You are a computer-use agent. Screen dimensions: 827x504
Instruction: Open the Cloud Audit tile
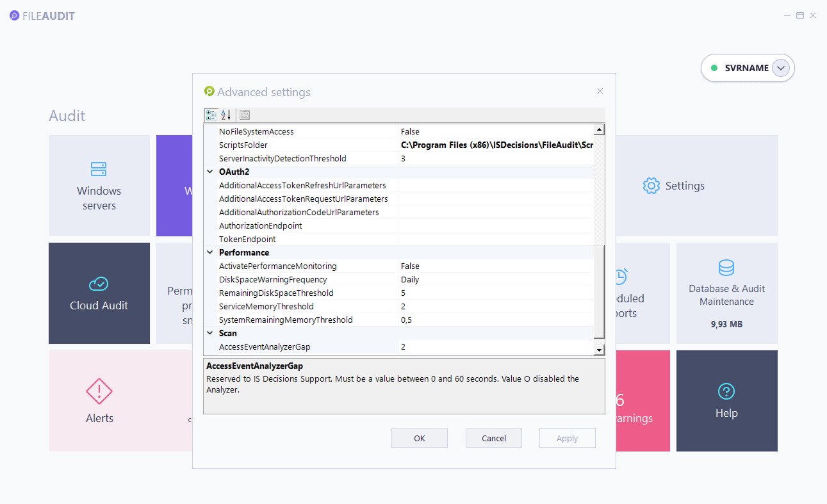click(x=99, y=293)
